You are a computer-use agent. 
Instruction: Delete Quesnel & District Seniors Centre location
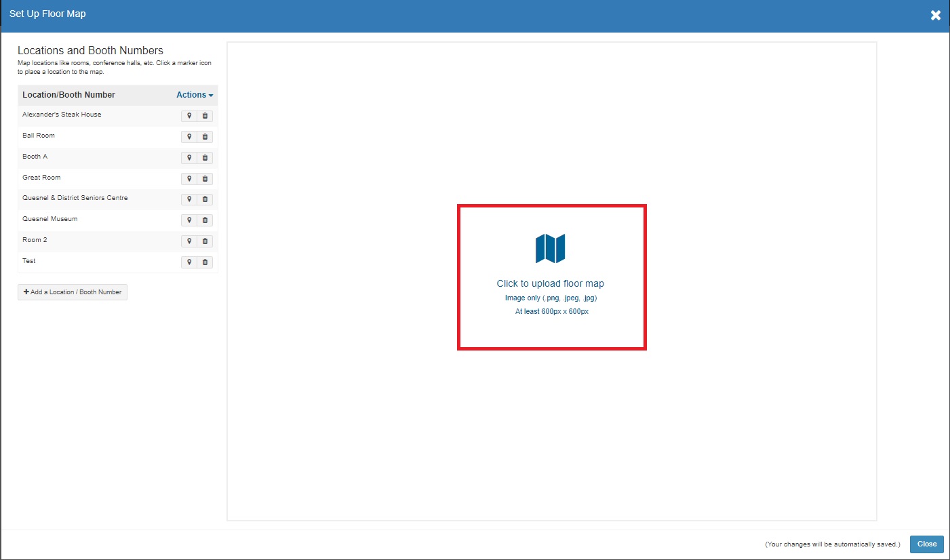pyautogui.click(x=205, y=199)
